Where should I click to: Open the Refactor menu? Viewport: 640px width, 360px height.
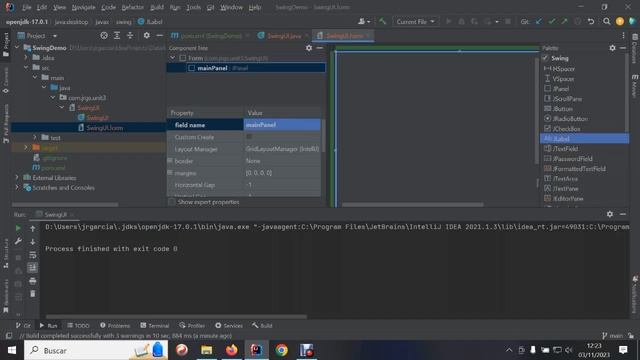[133, 7]
